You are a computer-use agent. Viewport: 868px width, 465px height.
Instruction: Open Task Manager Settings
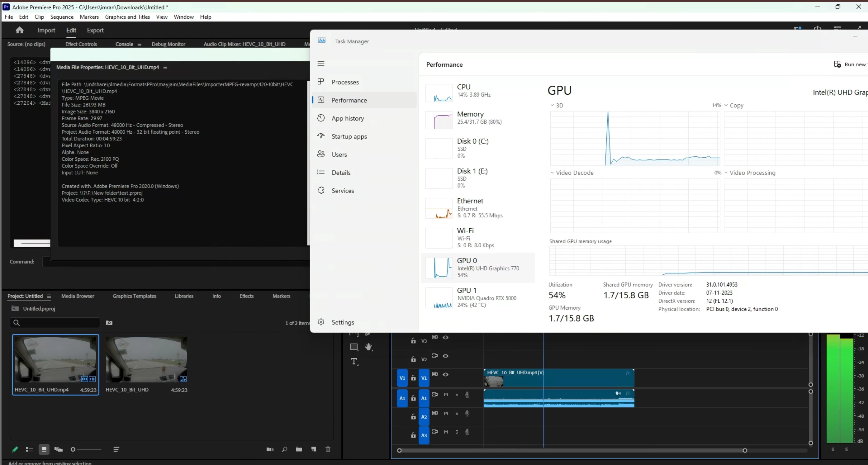click(342, 322)
